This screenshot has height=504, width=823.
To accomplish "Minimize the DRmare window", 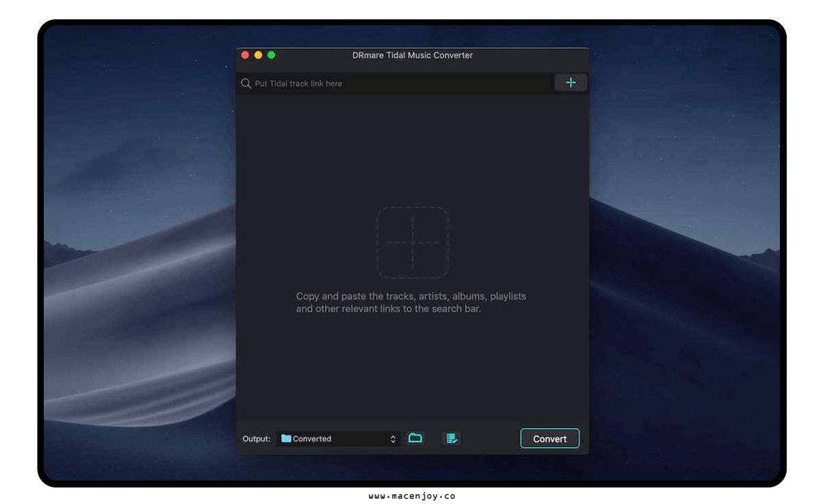I will [x=259, y=55].
